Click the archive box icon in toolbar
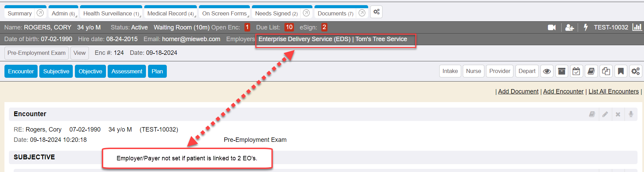Screen dimensions: 644x172 [x=562, y=71]
